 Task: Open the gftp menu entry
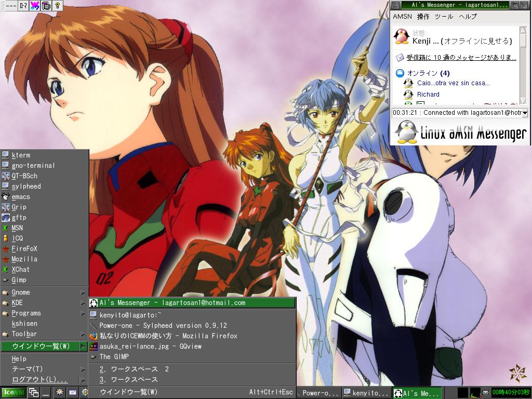tap(19, 218)
